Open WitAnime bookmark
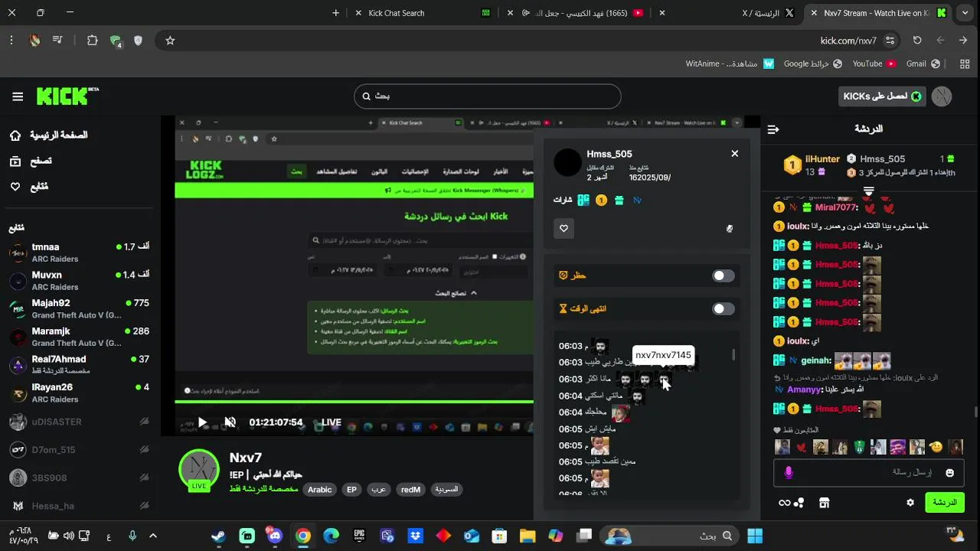The height and width of the screenshot is (551, 980). point(730,64)
